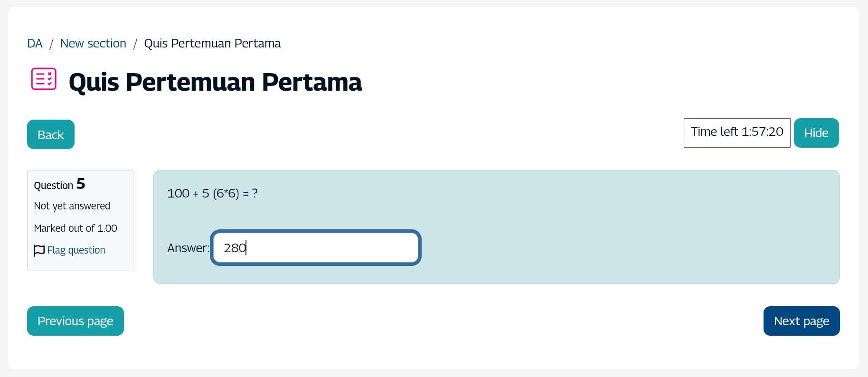This screenshot has height=377, width=868.
Task: Open the DA breadcrumb link
Action: (35, 43)
